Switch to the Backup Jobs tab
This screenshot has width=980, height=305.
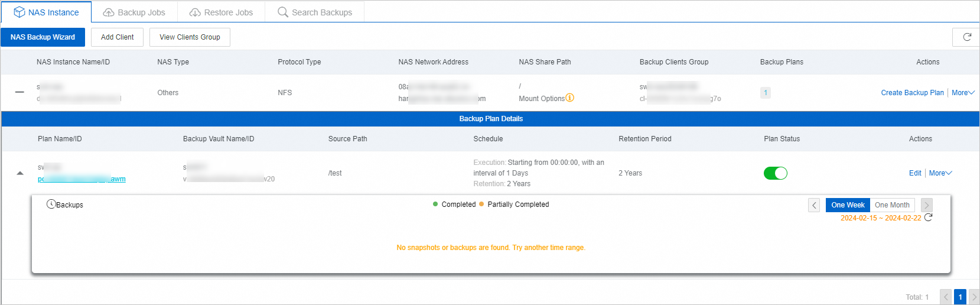(x=134, y=12)
